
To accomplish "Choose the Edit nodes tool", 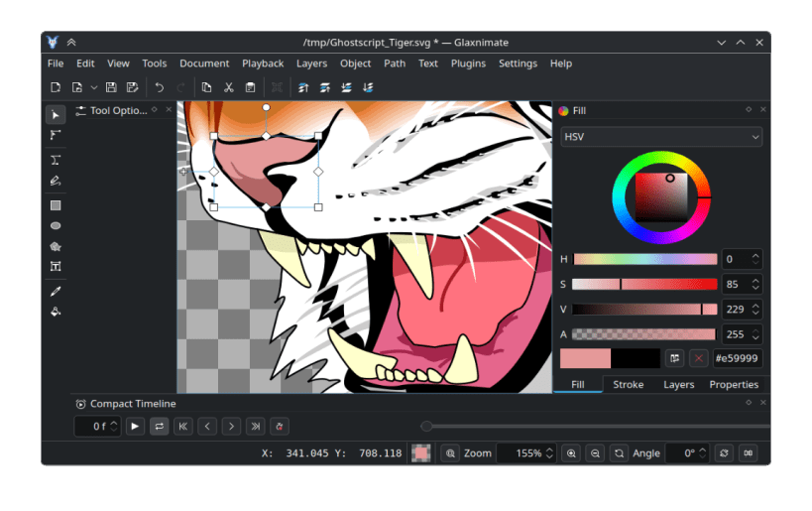I will pyautogui.click(x=56, y=136).
